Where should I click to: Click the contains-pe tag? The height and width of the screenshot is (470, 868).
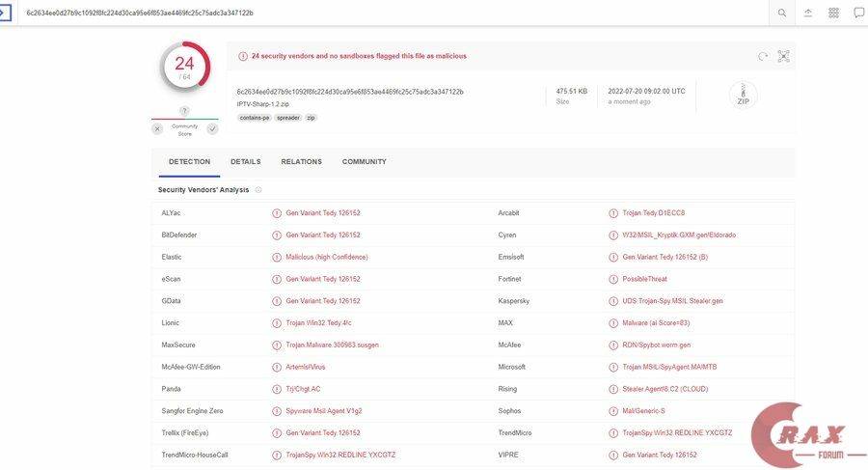[255, 118]
